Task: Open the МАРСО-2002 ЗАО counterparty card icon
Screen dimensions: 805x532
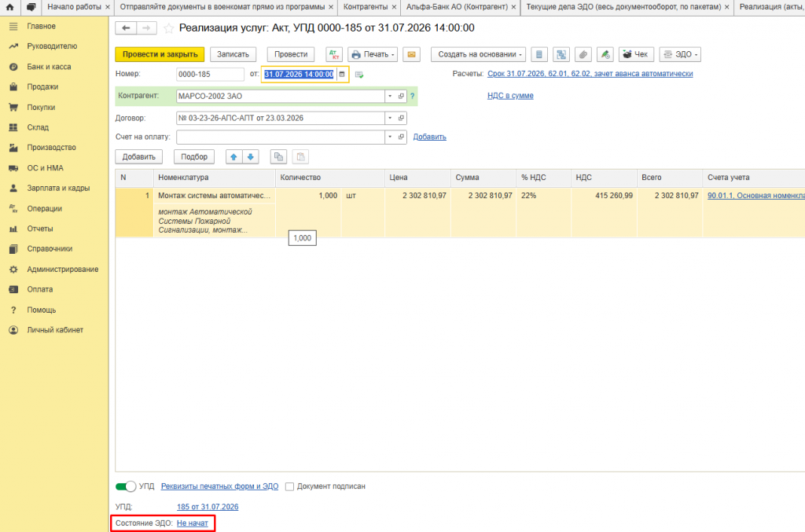Action: point(402,96)
